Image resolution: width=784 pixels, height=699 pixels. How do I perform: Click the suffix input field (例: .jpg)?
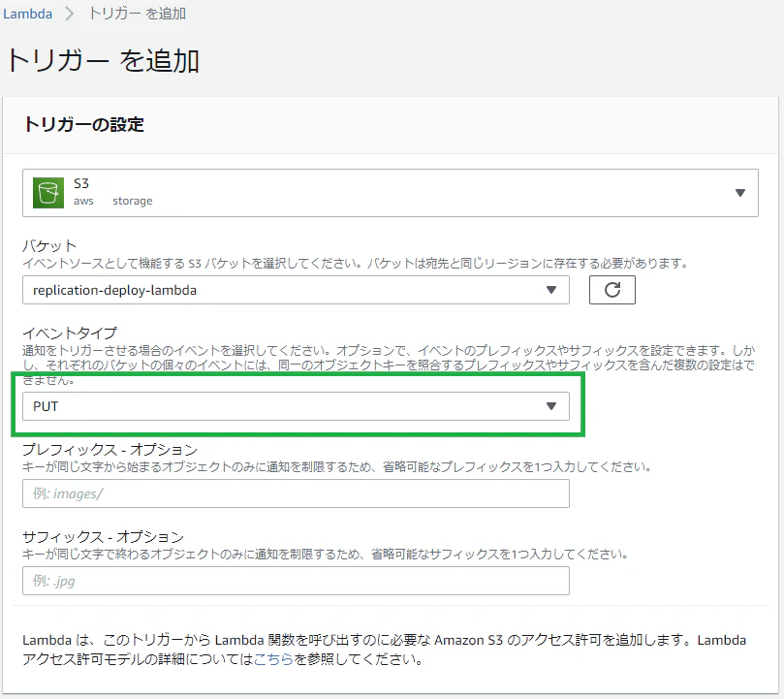pos(296,581)
